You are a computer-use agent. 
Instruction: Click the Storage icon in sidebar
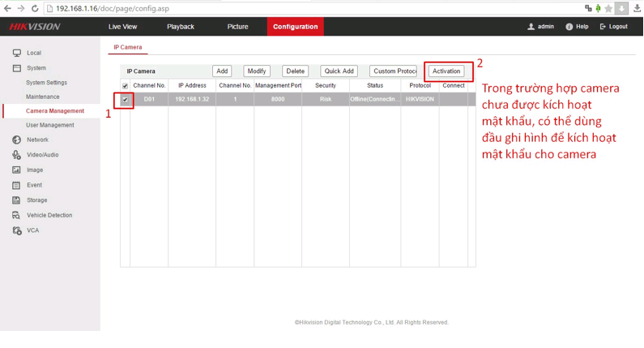[16, 200]
